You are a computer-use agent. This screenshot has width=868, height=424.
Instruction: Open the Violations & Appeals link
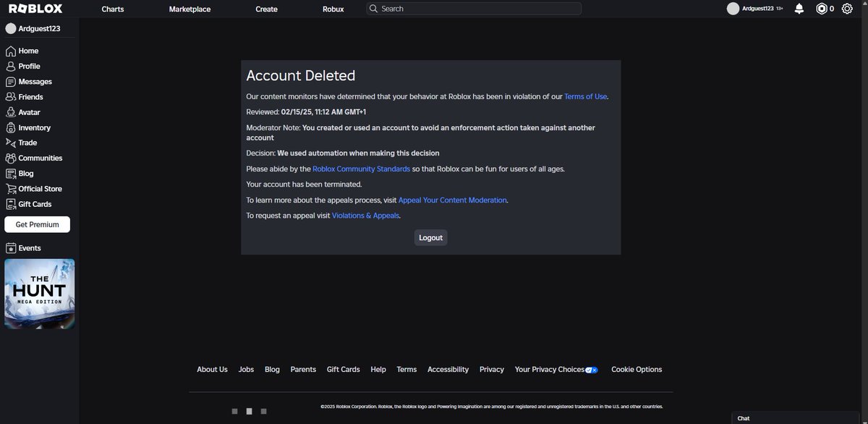pos(365,216)
